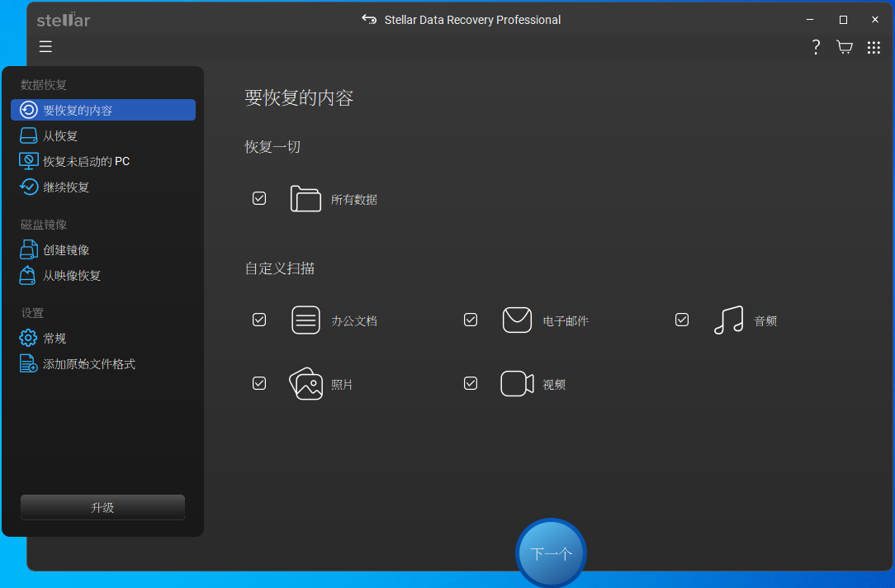The width and height of the screenshot is (895, 588).
Task: Click the 照片 picture icon
Action: tap(306, 384)
